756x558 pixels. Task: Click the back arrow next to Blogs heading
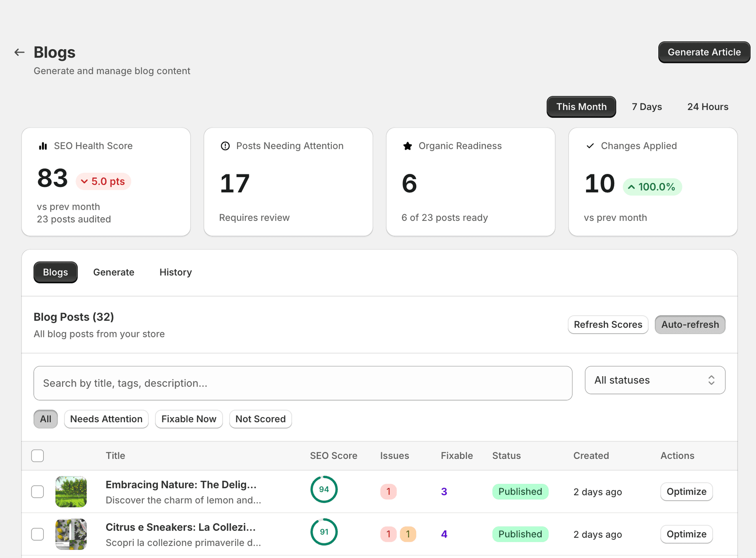pos(19,52)
